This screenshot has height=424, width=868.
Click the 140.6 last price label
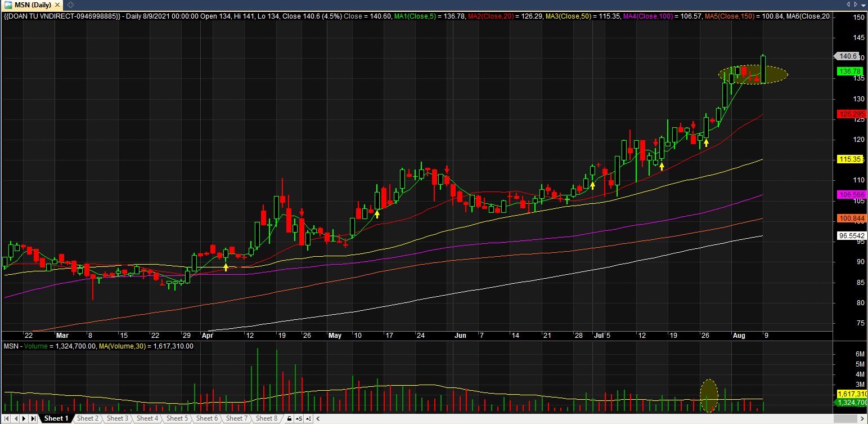tap(847, 56)
